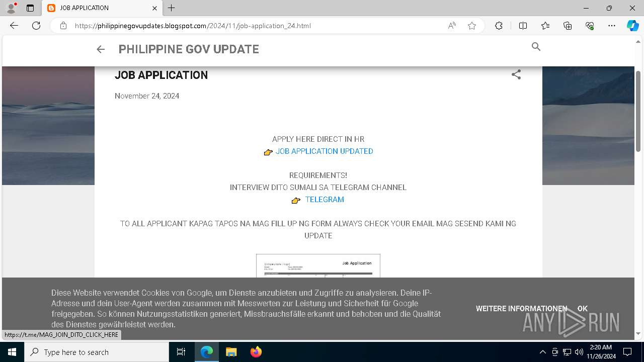This screenshot has height=362, width=644.
Task: Click the taskbar search box
Action: click(x=97, y=352)
